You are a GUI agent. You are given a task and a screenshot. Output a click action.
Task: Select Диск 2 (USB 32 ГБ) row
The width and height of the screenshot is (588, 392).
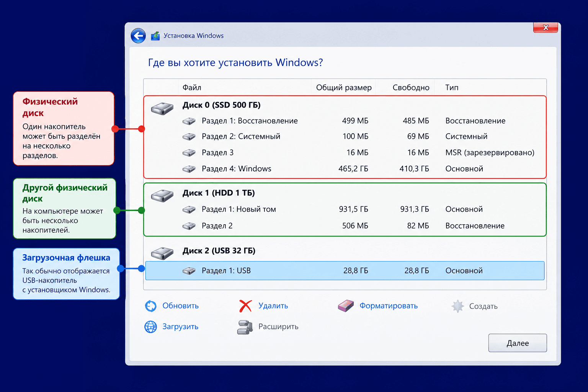click(x=345, y=251)
